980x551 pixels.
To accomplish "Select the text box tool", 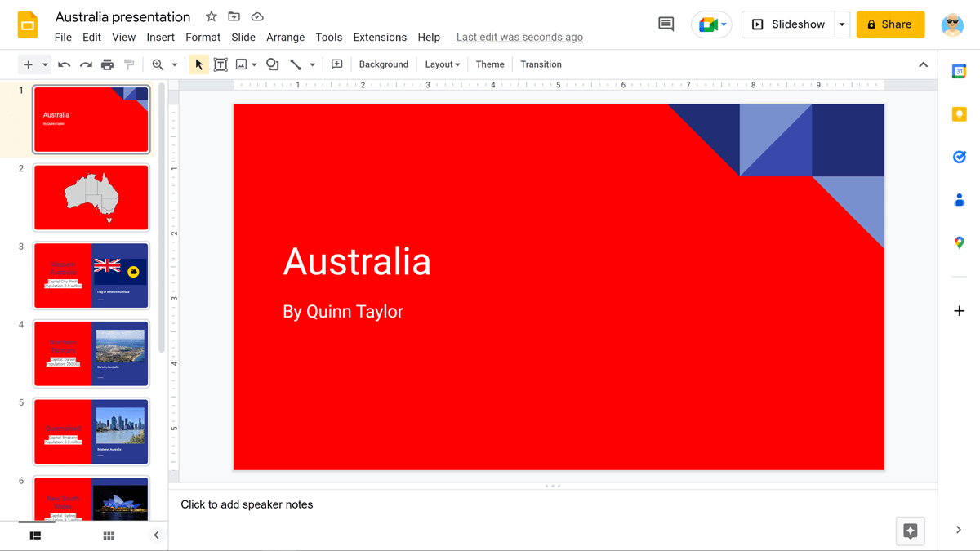I will (x=220, y=64).
